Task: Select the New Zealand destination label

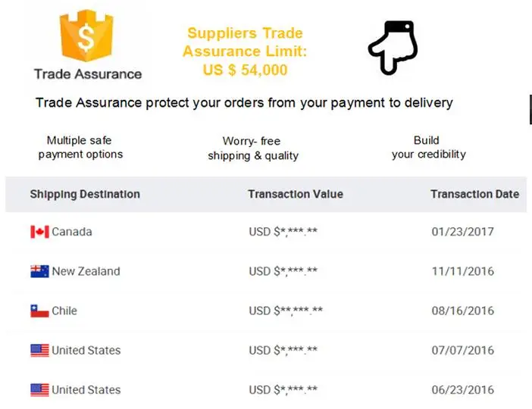Action: tap(86, 271)
